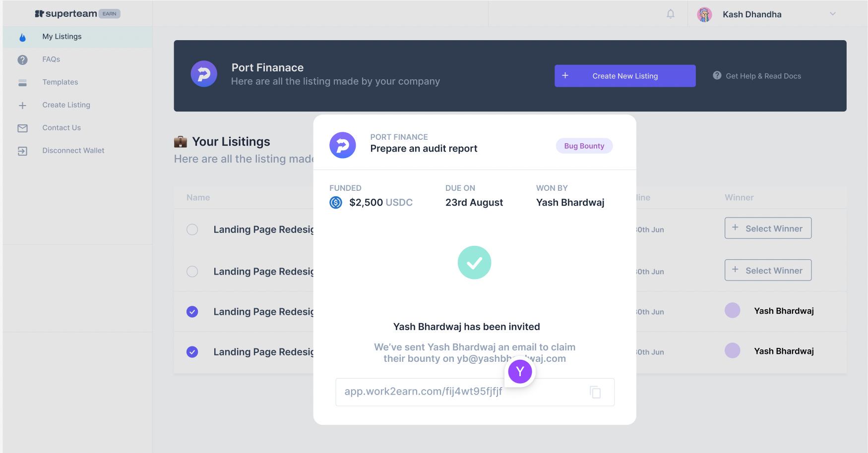Open My Listings in the sidebar
This screenshot has width=868, height=453.
62,36
